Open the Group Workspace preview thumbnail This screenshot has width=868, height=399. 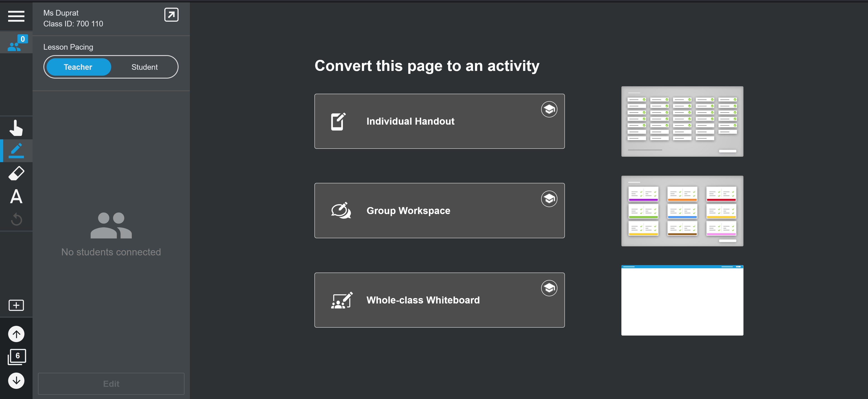click(x=682, y=211)
